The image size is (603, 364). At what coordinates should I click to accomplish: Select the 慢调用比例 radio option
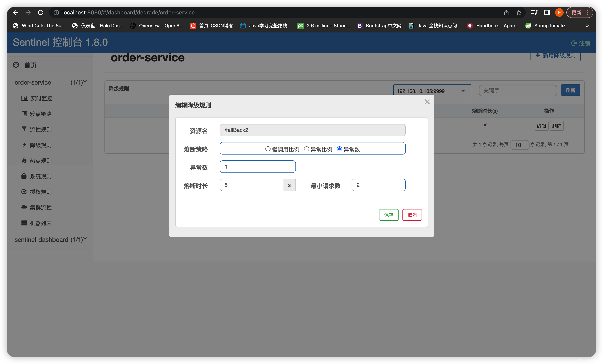click(268, 149)
